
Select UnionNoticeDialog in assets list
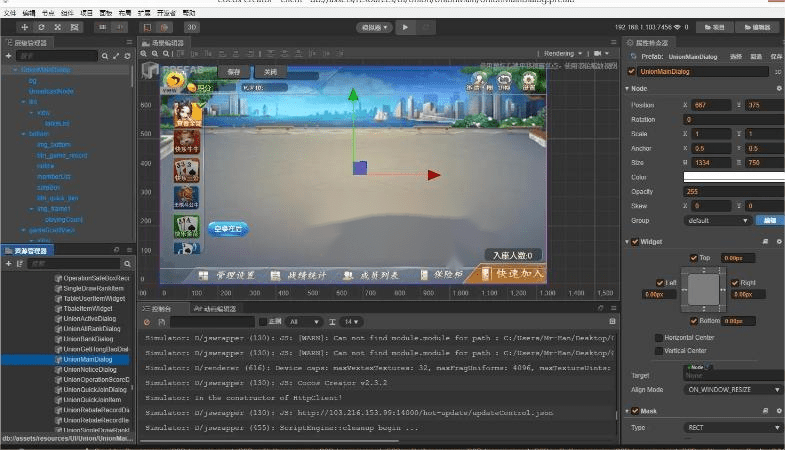pyautogui.click(x=90, y=369)
